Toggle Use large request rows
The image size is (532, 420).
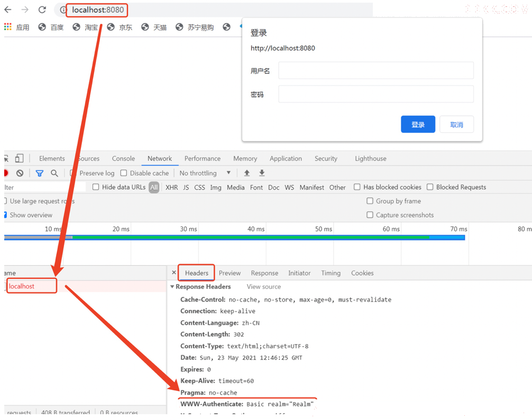[5, 201]
